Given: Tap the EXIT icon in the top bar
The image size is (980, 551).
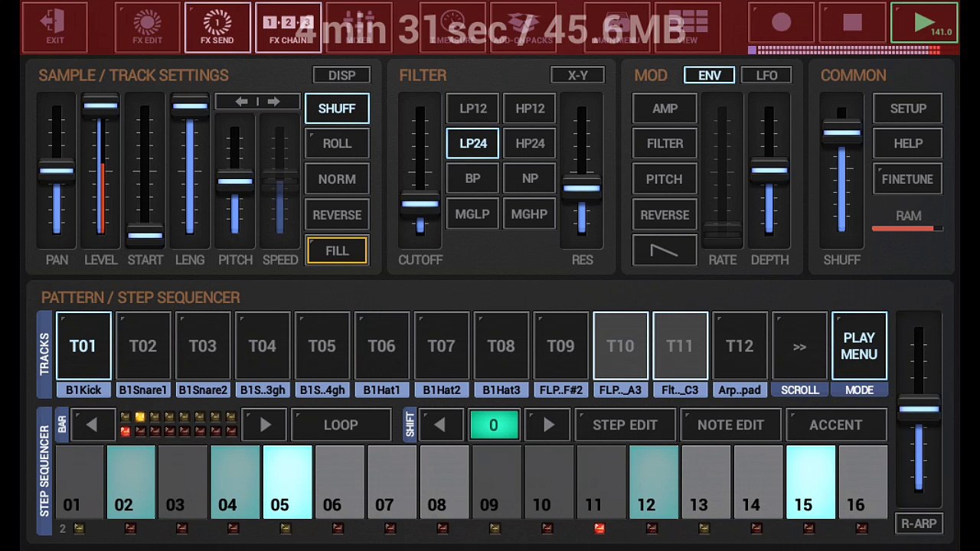Looking at the screenshot, I should pos(54,28).
